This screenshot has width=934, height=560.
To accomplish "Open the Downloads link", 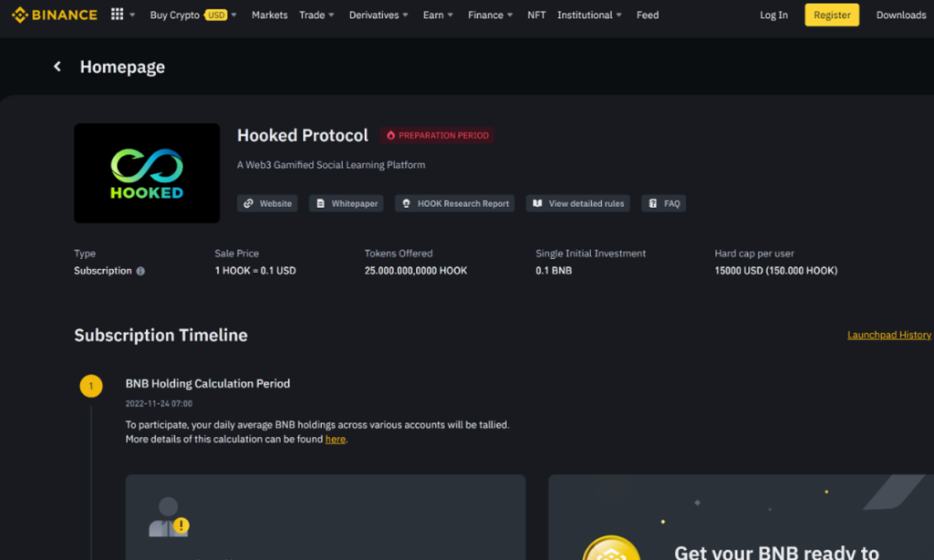I will pyautogui.click(x=900, y=15).
